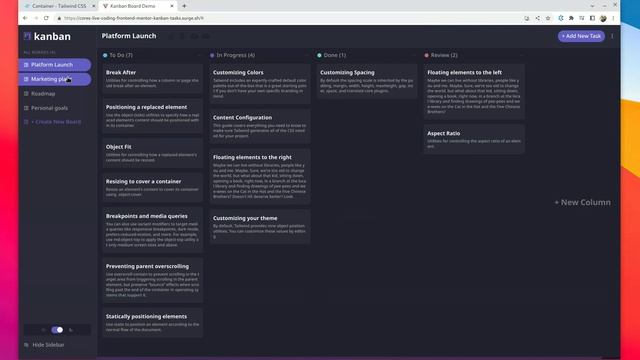The image size is (640, 360).
Task: Open the Platform Launch board
Action: point(55,65)
